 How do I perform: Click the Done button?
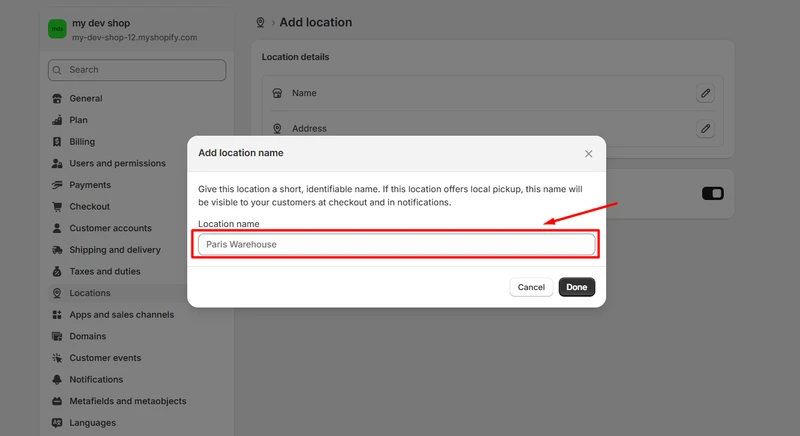click(577, 287)
